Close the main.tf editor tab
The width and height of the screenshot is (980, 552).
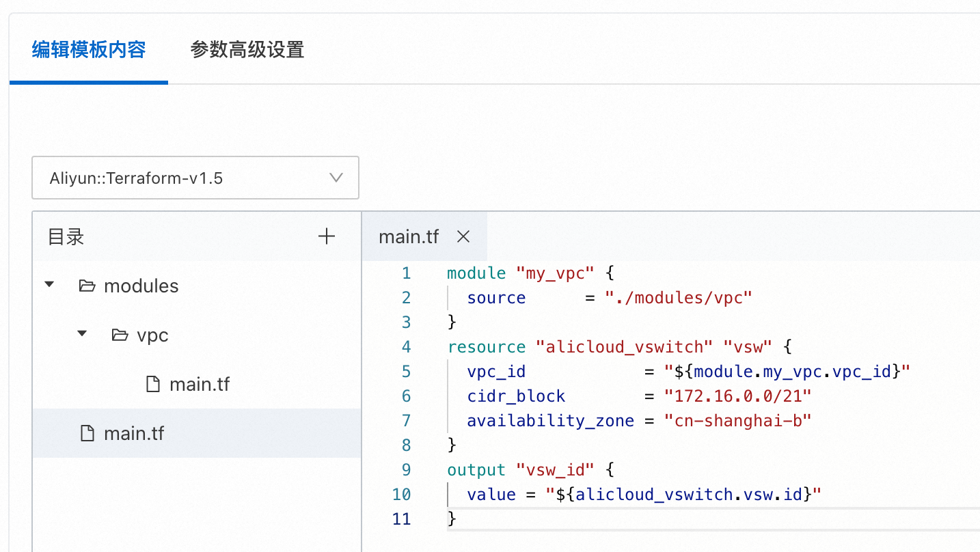pyautogui.click(x=463, y=236)
